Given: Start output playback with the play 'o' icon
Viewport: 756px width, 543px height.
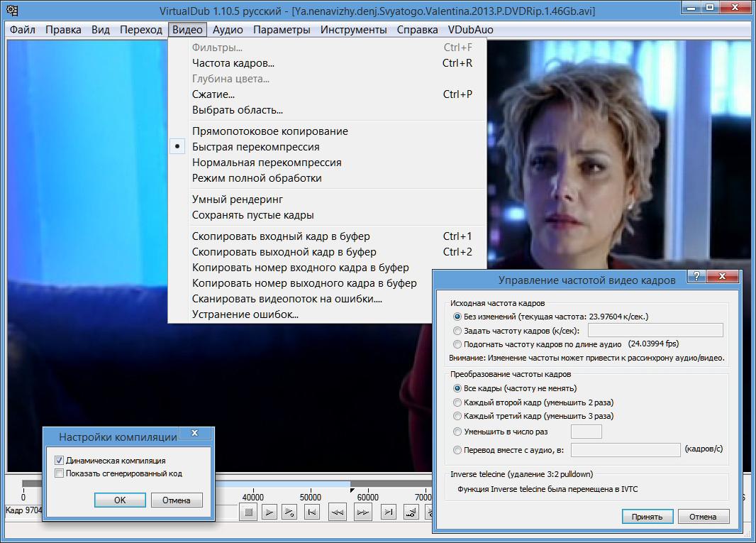Looking at the screenshot, I should (289, 512).
